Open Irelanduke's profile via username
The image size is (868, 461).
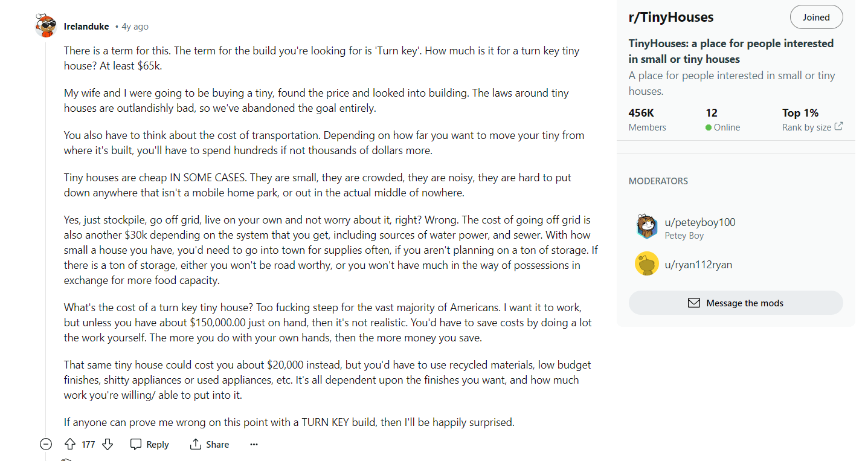86,26
